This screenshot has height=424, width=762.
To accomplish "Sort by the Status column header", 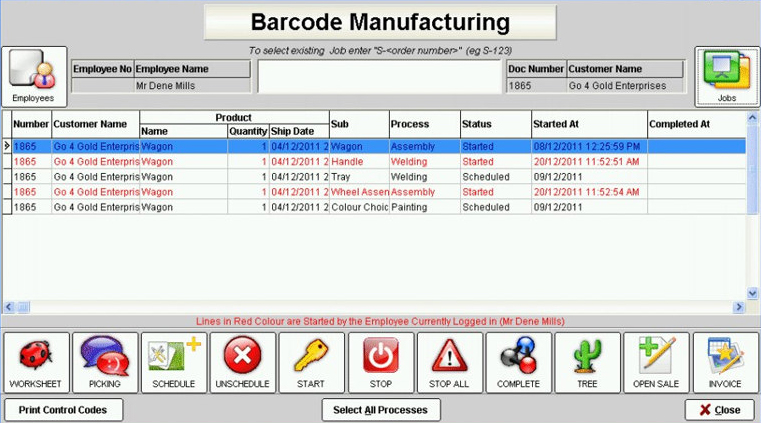I will point(494,124).
